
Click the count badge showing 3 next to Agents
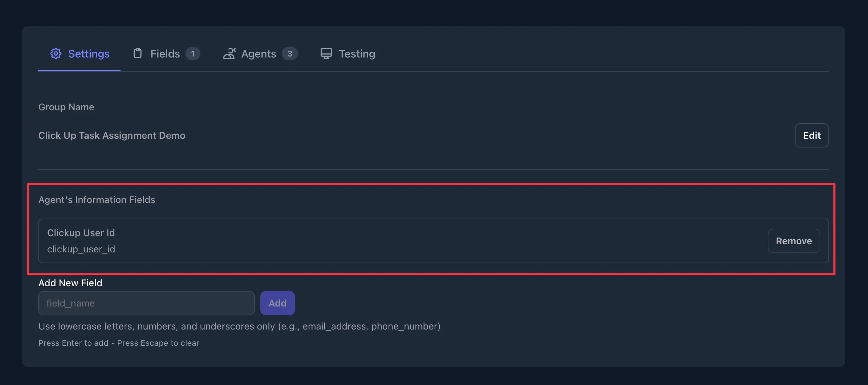(290, 53)
